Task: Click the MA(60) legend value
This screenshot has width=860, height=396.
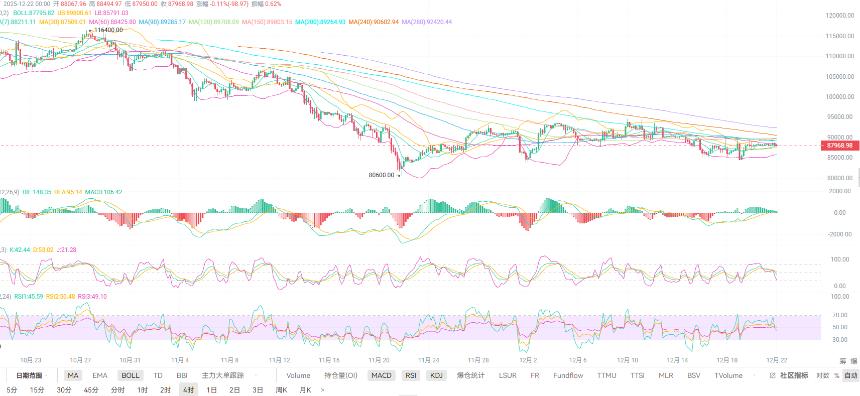Action: click(x=112, y=22)
